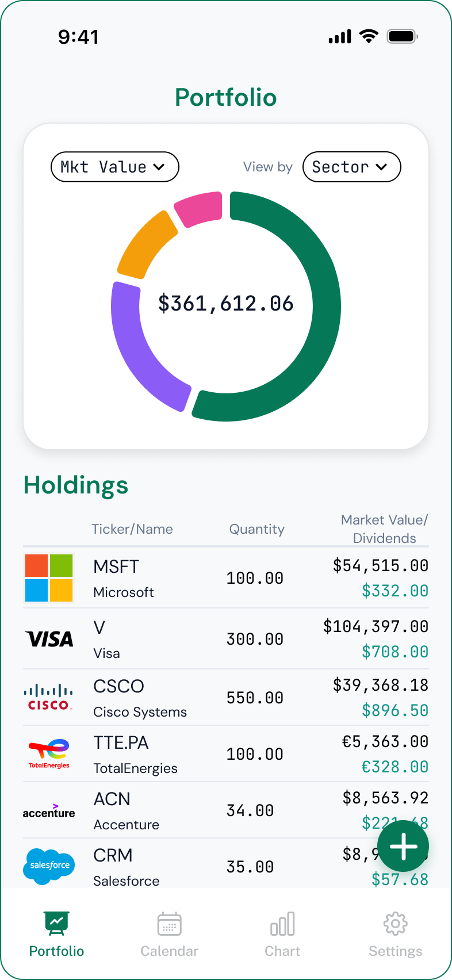Click the Microsoft logo icon
Viewport: 452px width, 980px height.
49,578
